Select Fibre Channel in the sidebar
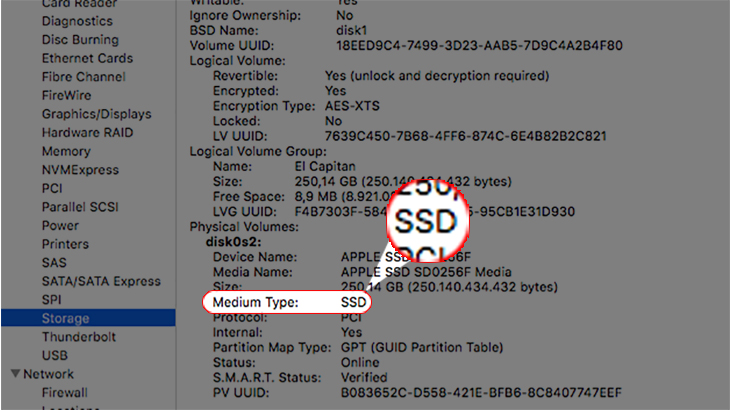Screen dimensions: 730x410 pos(83,77)
